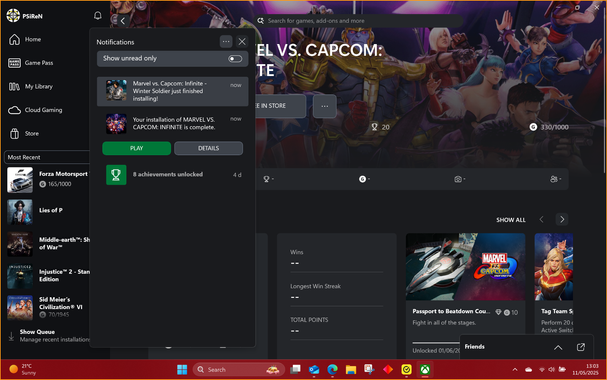Open Notifications more options ellipsis

[226, 41]
